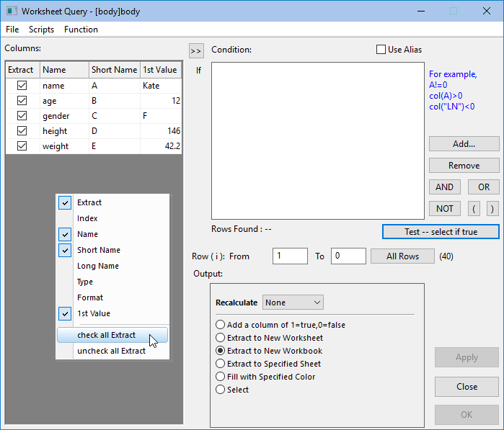Screen dimensions: 504x430
Task: Open the File menu
Action: [x=12, y=30]
